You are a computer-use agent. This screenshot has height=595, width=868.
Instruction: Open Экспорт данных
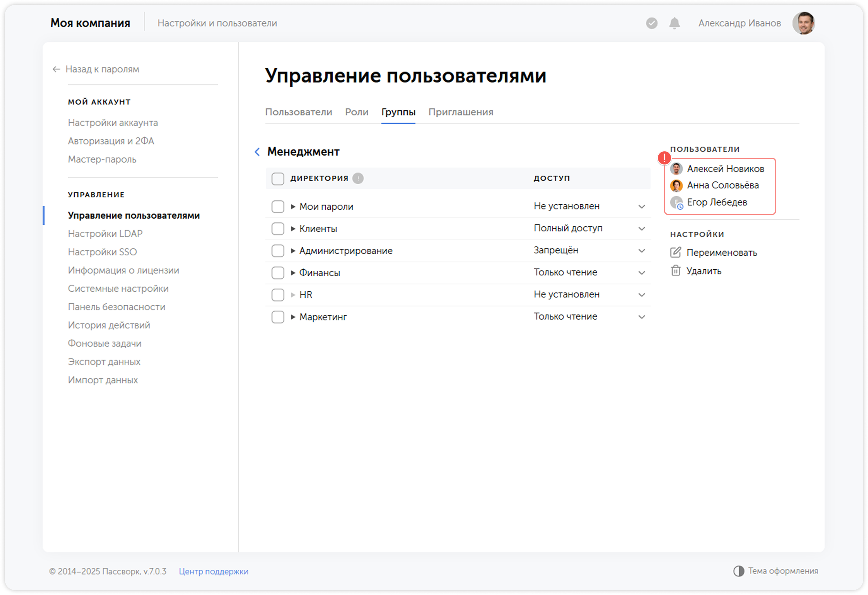coord(104,362)
